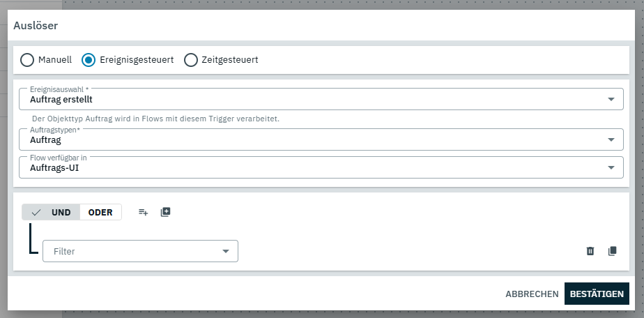
Task: Duplicate the filter row with copy icon
Action: (x=613, y=251)
